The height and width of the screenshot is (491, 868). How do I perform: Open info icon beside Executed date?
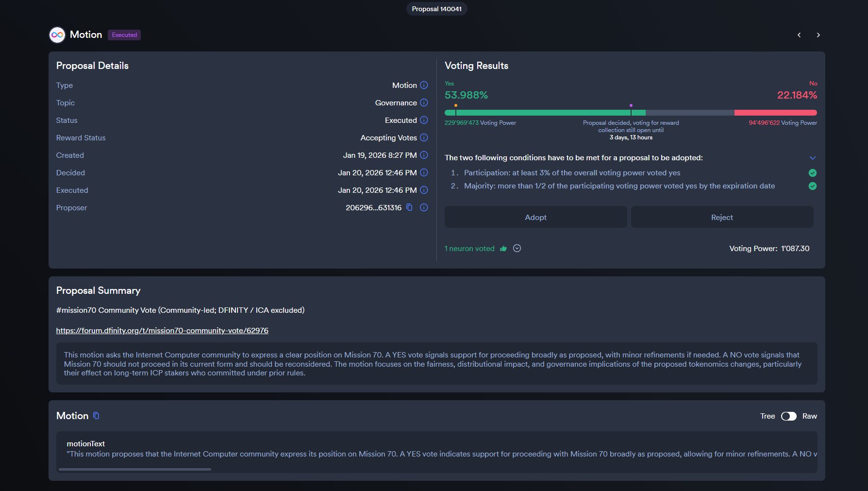pyautogui.click(x=424, y=190)
